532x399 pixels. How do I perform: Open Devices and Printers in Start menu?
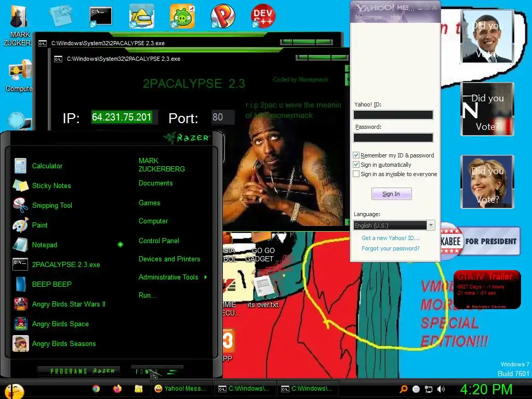click(169, 259)
